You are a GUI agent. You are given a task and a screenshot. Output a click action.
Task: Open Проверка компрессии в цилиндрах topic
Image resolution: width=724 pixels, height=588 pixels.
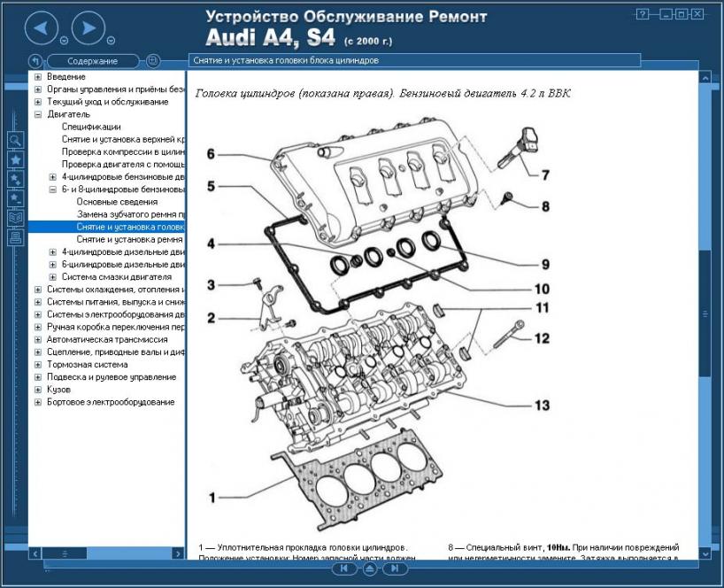[123, 151]
